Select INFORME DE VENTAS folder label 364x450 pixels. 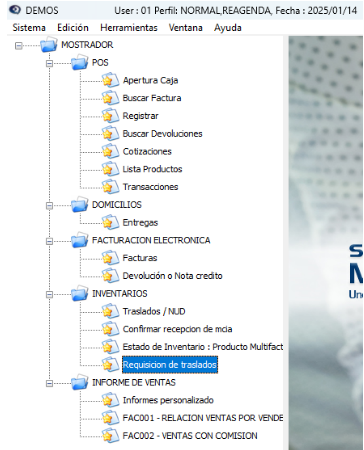(134, 382)
